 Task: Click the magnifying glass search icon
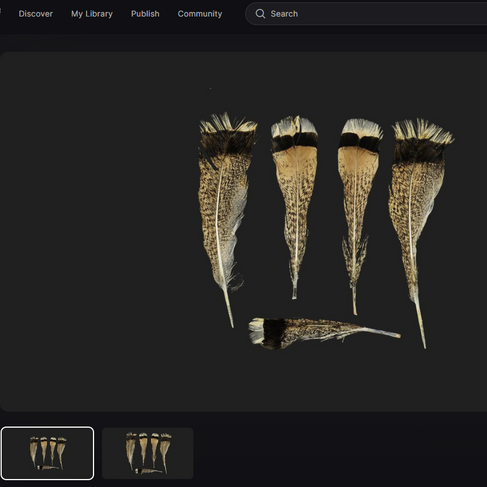coord(260,14)
